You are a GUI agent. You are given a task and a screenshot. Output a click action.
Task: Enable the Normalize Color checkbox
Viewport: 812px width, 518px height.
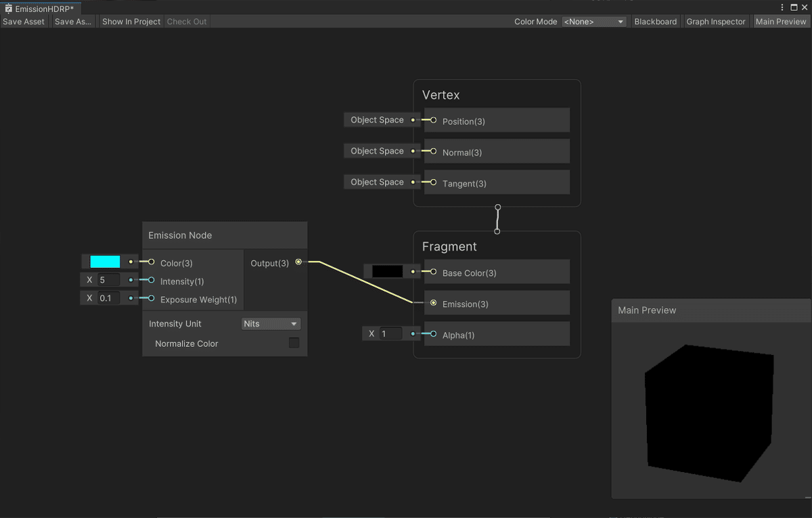click(294, 343)
